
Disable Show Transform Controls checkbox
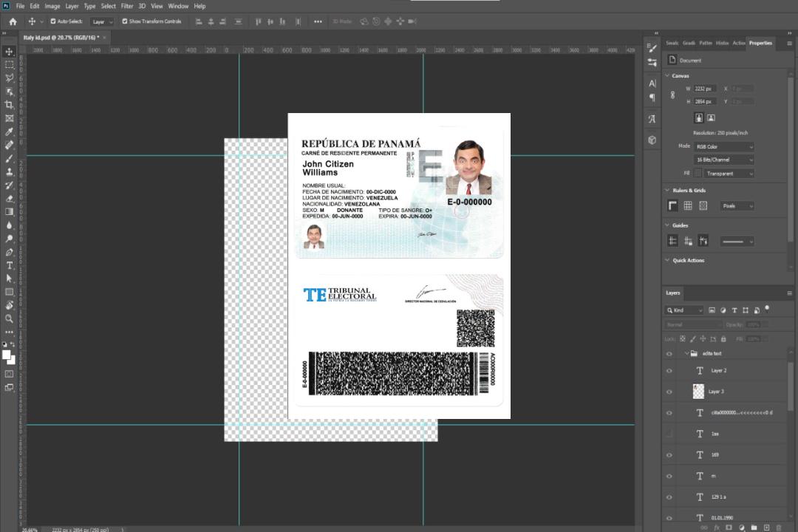coord(124,21)
